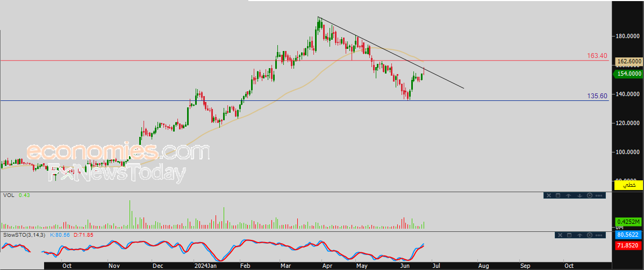Open SlowSTO indicator settings gear
644x270 pixels.
click(589, 235)
